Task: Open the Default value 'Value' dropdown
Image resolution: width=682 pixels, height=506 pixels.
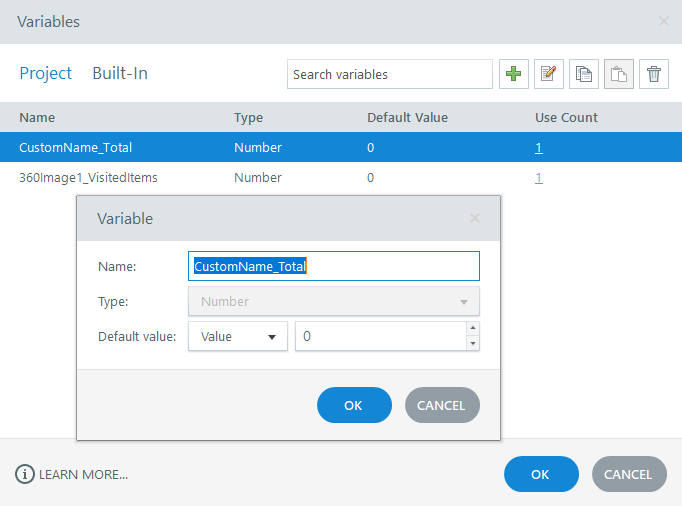Action: (x=238, y=337)
